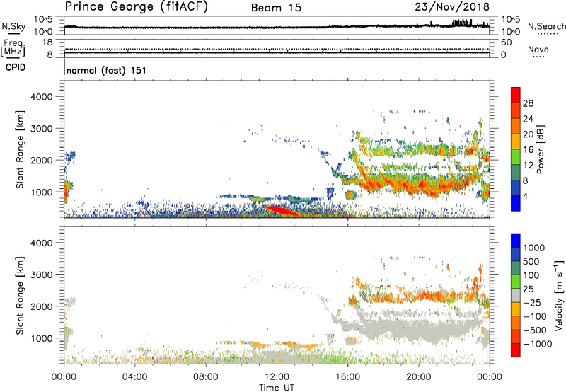The height and width of the screenshot is (392, 566).
Task: Pick the red top segment of the Power colorbar
Action: click(516, 95)
